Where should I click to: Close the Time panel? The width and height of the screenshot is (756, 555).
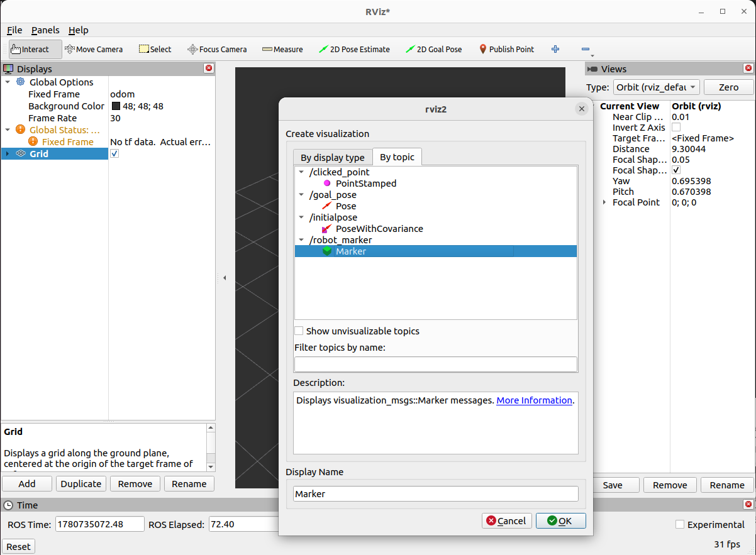pyautogui.click(x=748, y=505)
